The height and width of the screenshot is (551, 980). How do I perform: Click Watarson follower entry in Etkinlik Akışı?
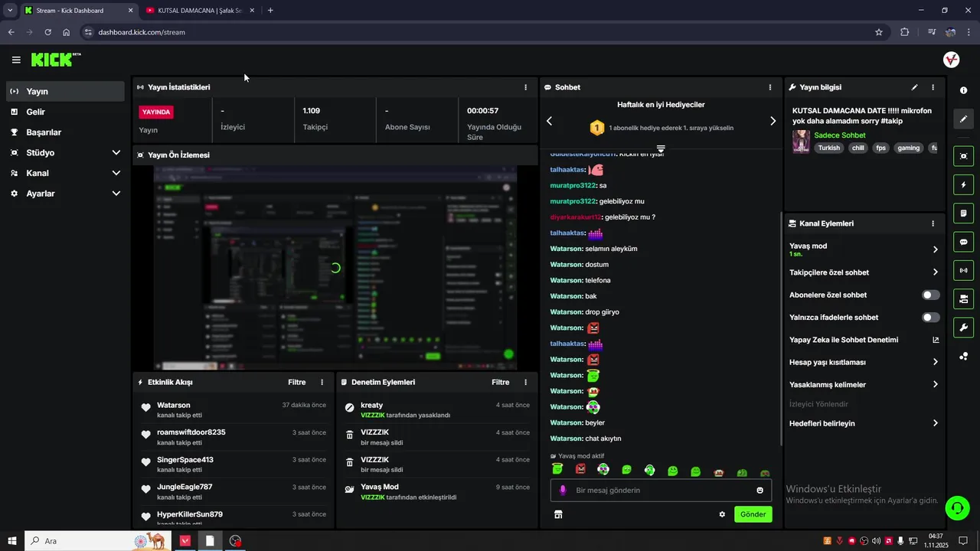click(234, 410)
